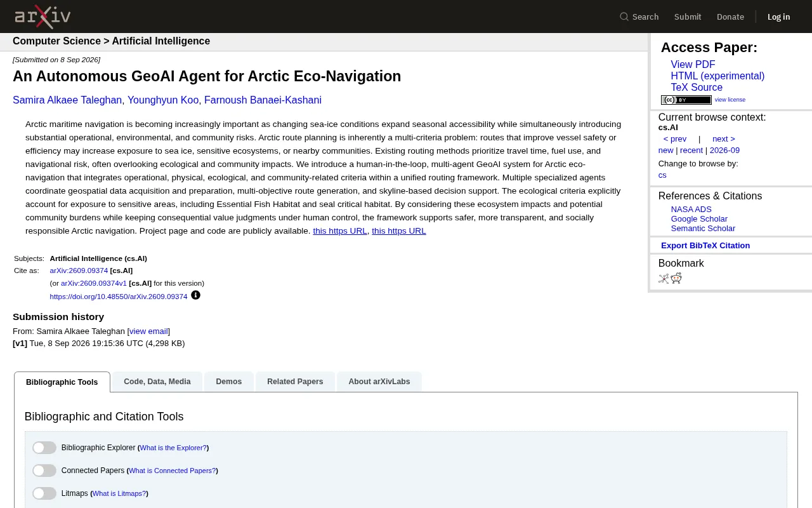Open the 2026-09 browse link

tap(724, 150)
